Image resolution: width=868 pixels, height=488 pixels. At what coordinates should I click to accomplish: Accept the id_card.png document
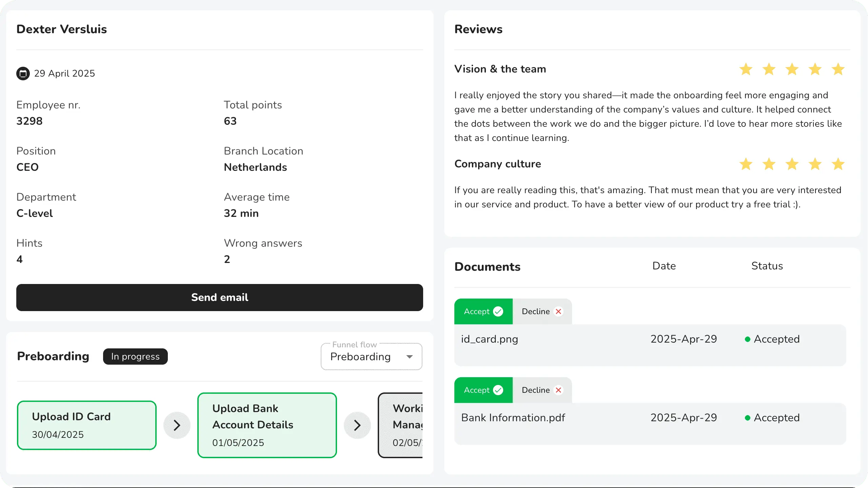(x=483, y=311)
